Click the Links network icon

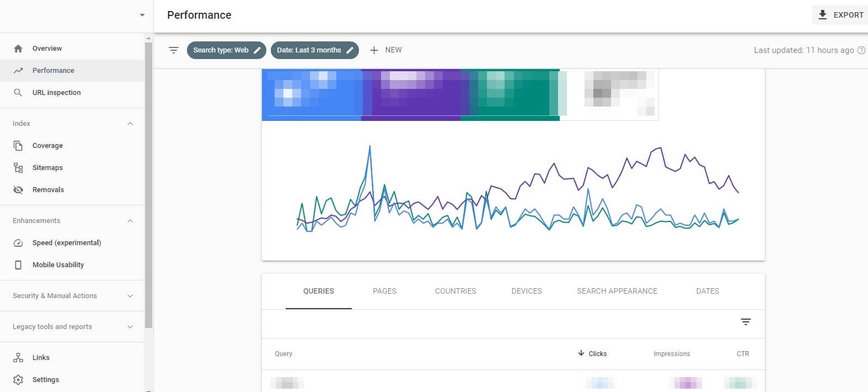tap(18, 358)
